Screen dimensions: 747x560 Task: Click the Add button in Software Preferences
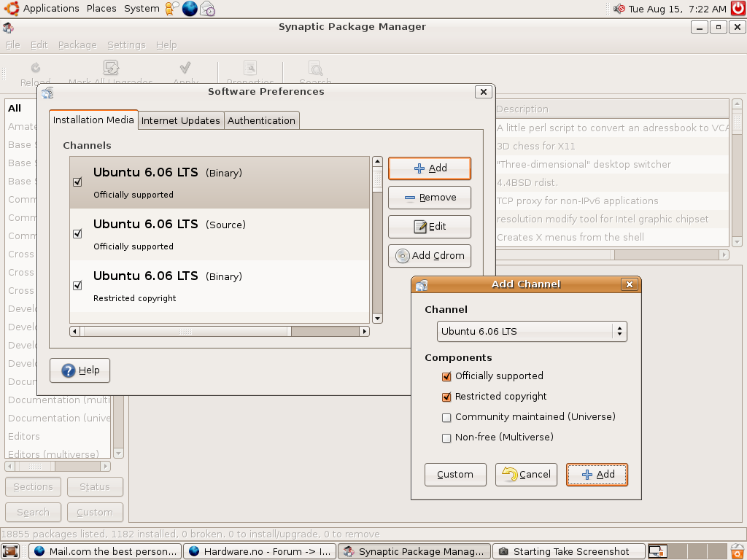tap(430, 168)
